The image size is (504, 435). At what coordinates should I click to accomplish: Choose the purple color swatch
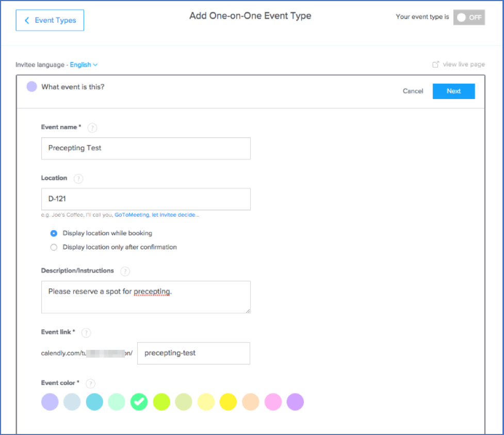click(x=295, y=402)
